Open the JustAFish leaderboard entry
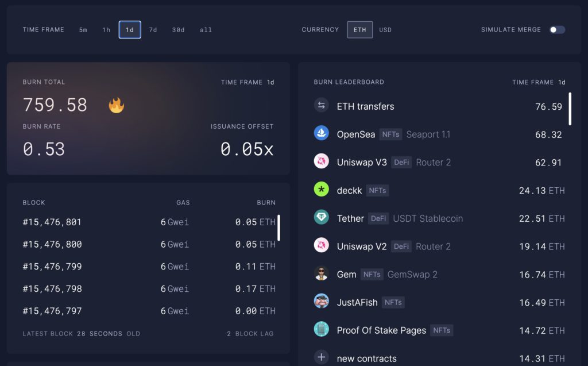588x366 pixels. tap(439, 302)
